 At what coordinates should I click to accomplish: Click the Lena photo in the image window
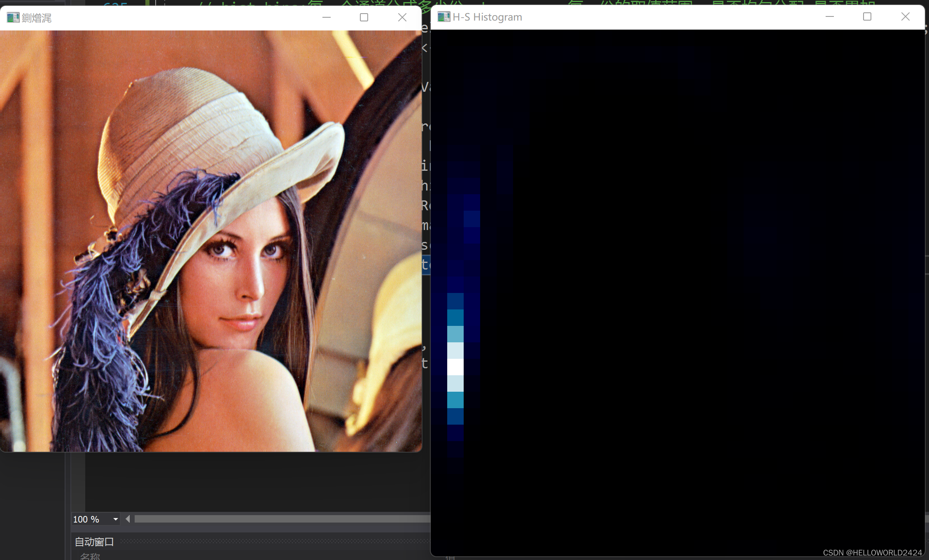pyautogui.click(x=211, y=241)
